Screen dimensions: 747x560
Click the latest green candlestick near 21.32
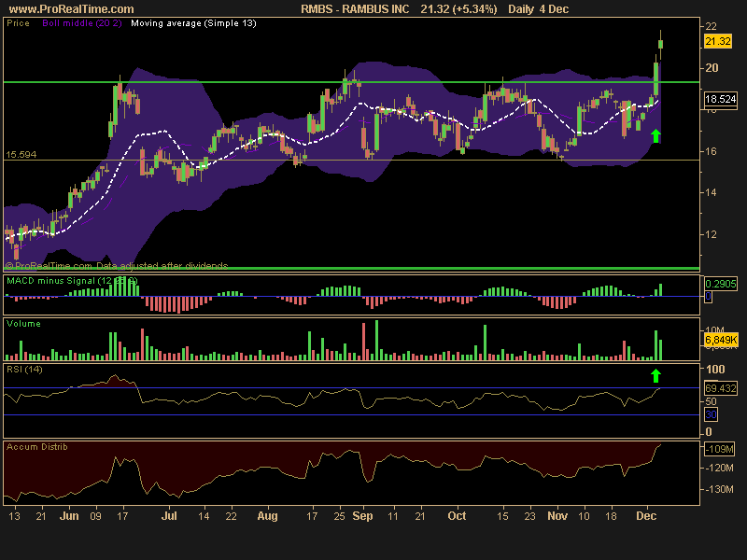[661, 44]
